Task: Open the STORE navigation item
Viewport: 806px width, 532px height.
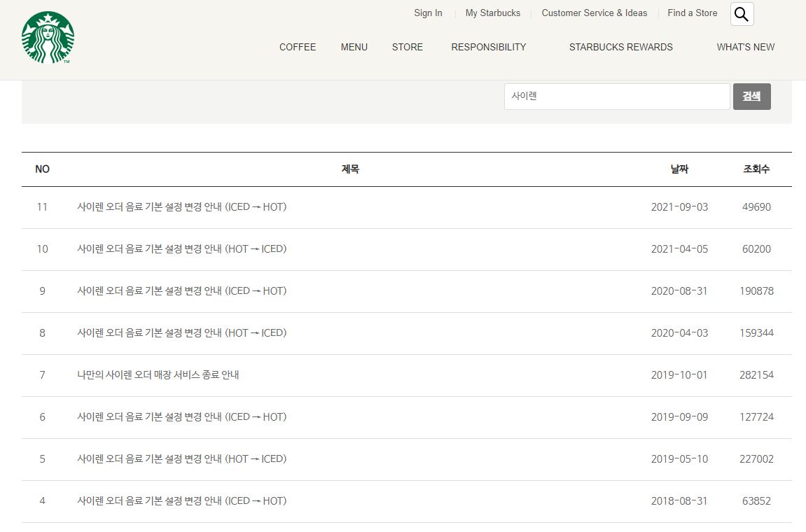Action: [x=407, y=47]
